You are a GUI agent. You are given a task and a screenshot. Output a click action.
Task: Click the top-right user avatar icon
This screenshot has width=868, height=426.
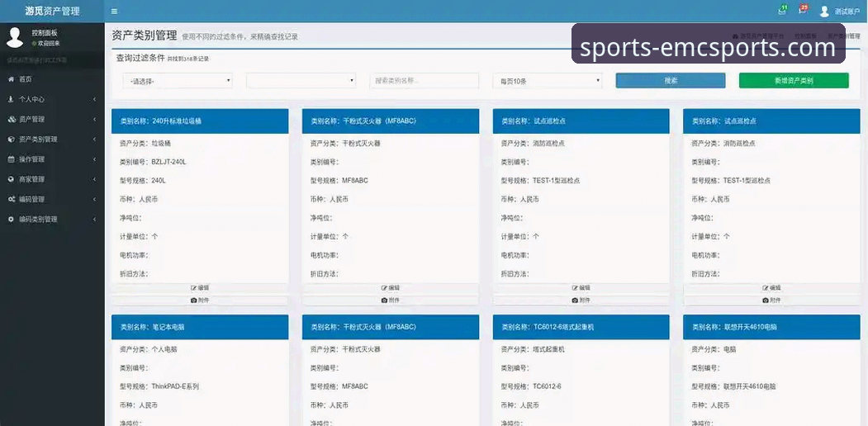pyautogui.click(x=824, y=11)
